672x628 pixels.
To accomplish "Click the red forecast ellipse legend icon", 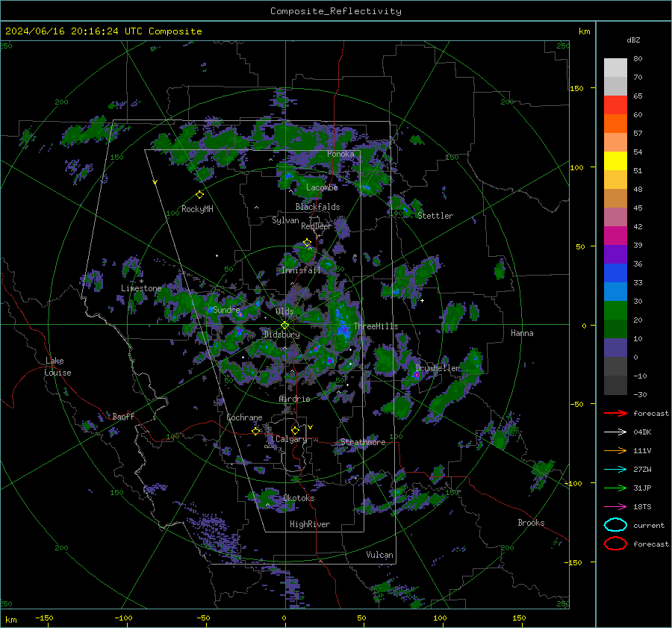I will pos(615,544).
